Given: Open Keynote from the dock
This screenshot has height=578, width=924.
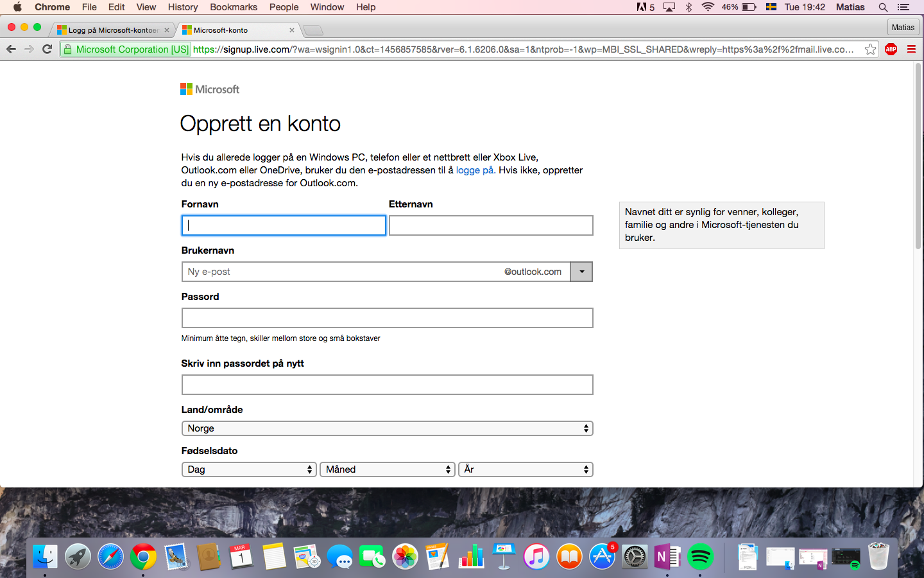Looking at the screenshot, I should 504,557.
